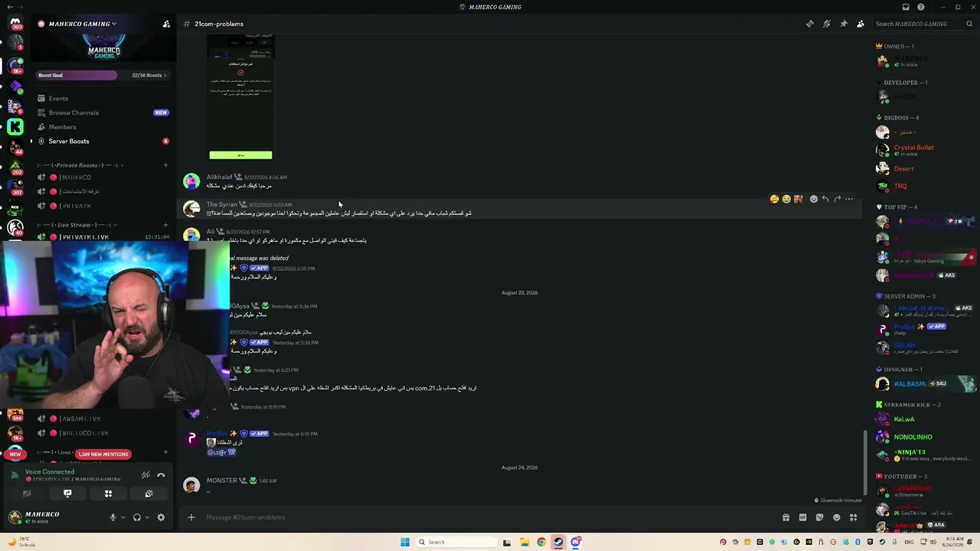Open voice connection signal details icon

click(x=14, y=475)
